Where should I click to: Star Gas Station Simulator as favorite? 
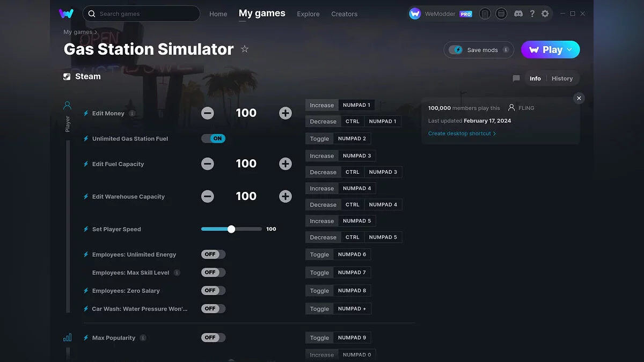(245, 49)
